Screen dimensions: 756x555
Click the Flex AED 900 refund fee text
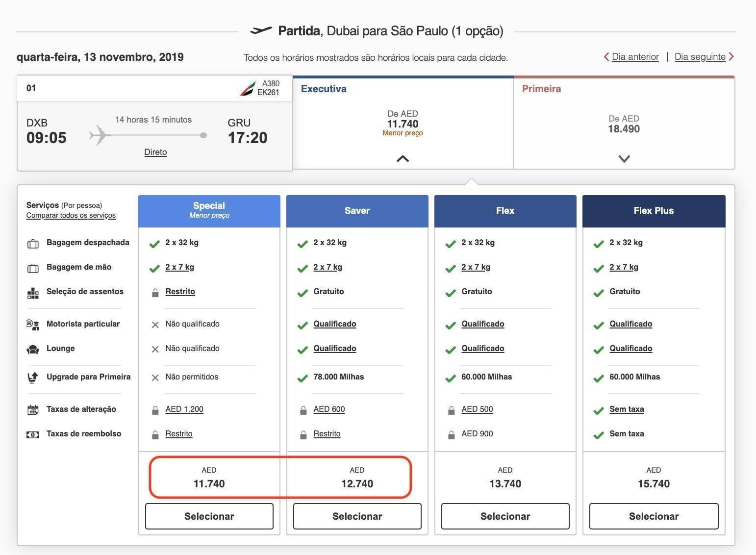coord(477,434)
